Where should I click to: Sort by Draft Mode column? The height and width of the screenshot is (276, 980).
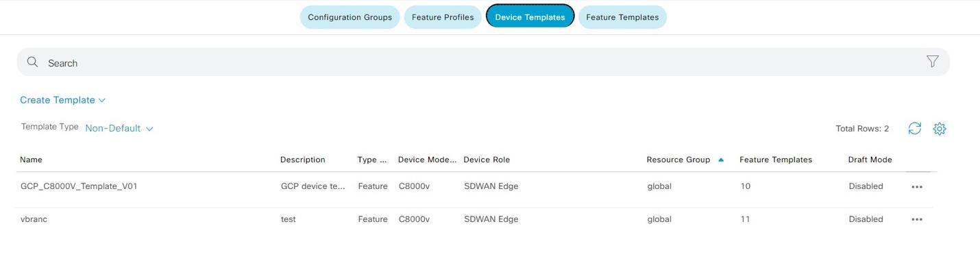pyautogui.click(x=870, y=160)
